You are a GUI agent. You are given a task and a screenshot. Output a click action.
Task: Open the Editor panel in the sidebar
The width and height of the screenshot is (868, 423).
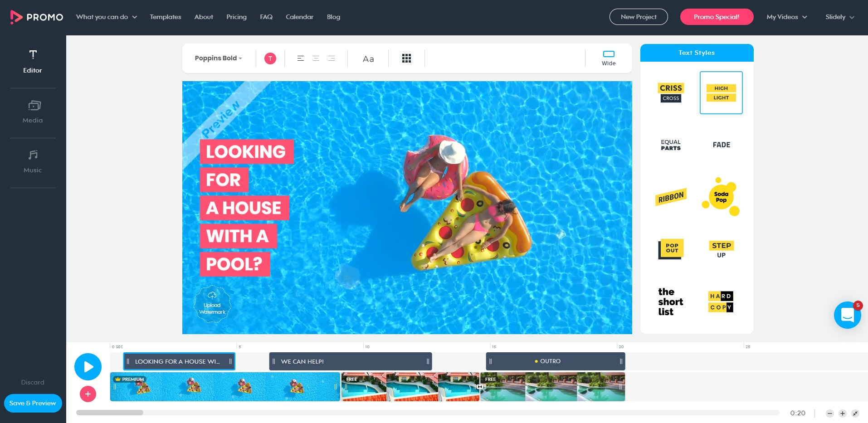point(33,61)
